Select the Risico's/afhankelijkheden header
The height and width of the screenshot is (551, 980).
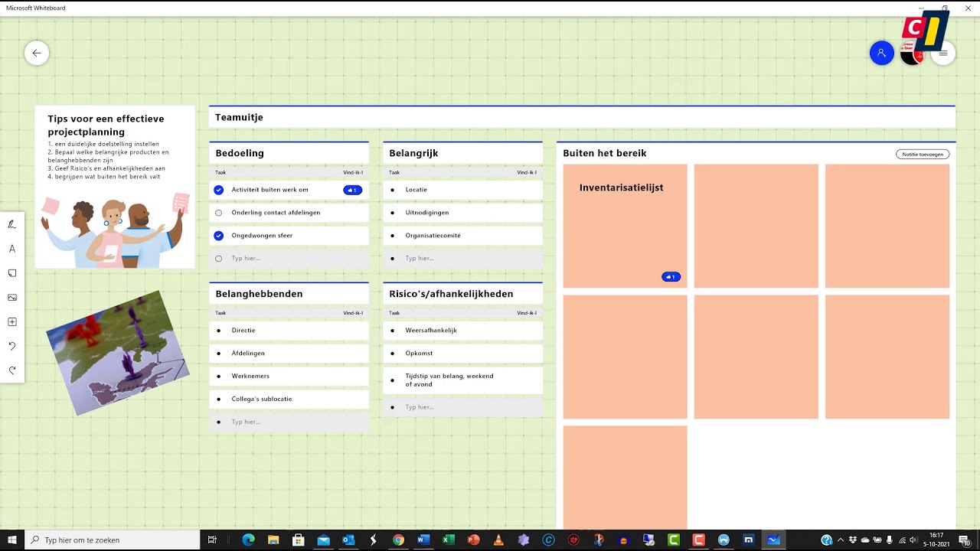462,294
